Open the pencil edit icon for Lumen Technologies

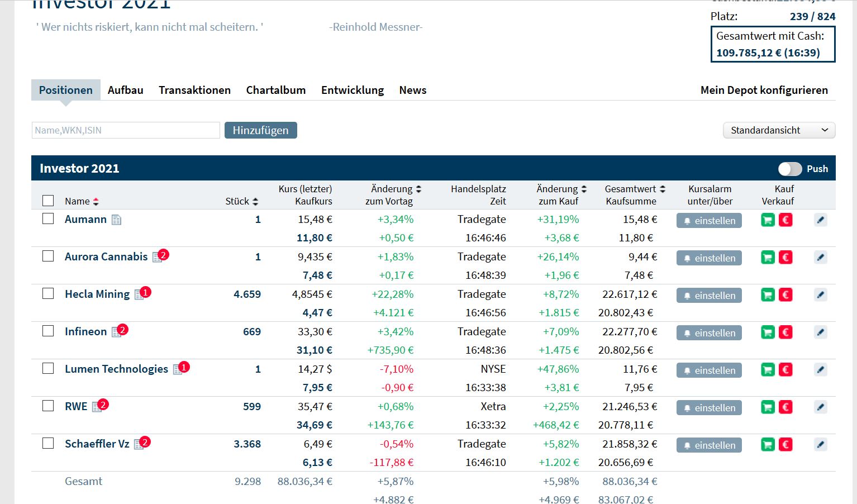(x=820, y=370)
